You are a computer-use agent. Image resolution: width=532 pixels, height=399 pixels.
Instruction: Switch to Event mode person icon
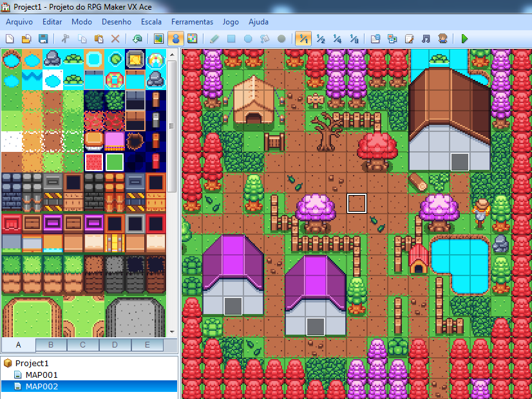click(x=175, y=39)
